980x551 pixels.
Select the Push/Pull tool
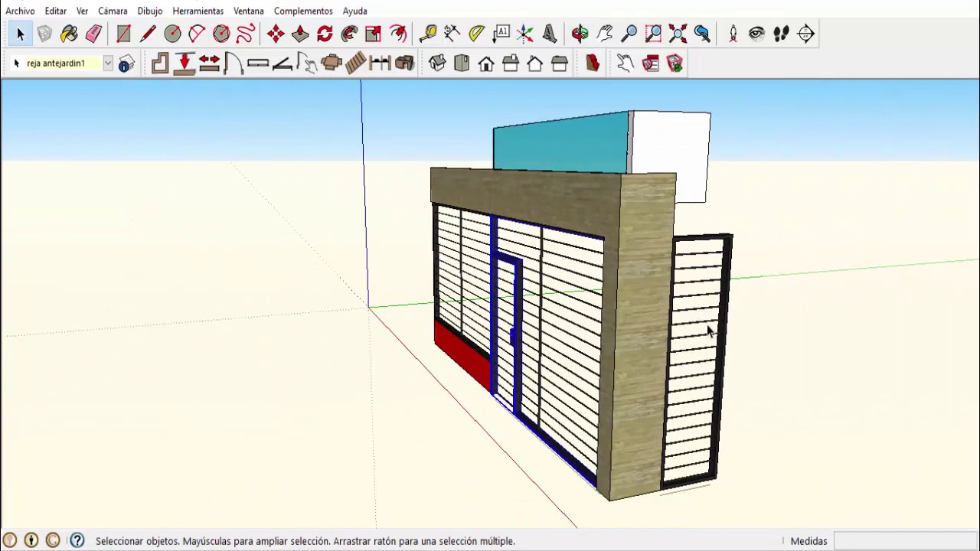(300, 34)
